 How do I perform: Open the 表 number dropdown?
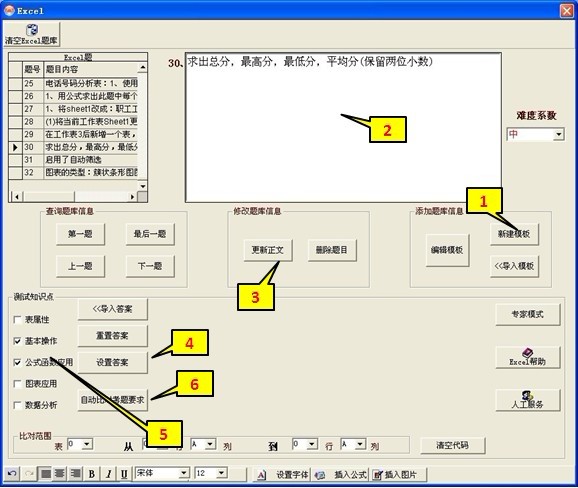coord(87,444)
